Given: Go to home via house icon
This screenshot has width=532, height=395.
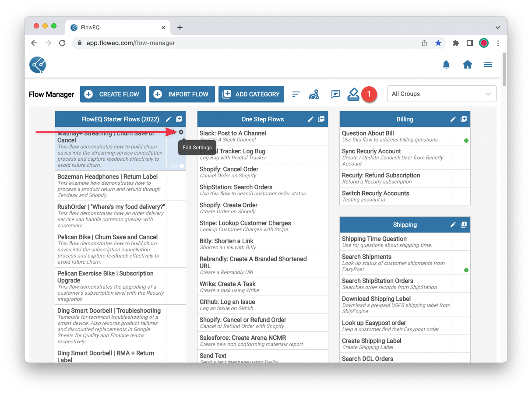Looking at the screenshot, I should click(x=468, y=65).
